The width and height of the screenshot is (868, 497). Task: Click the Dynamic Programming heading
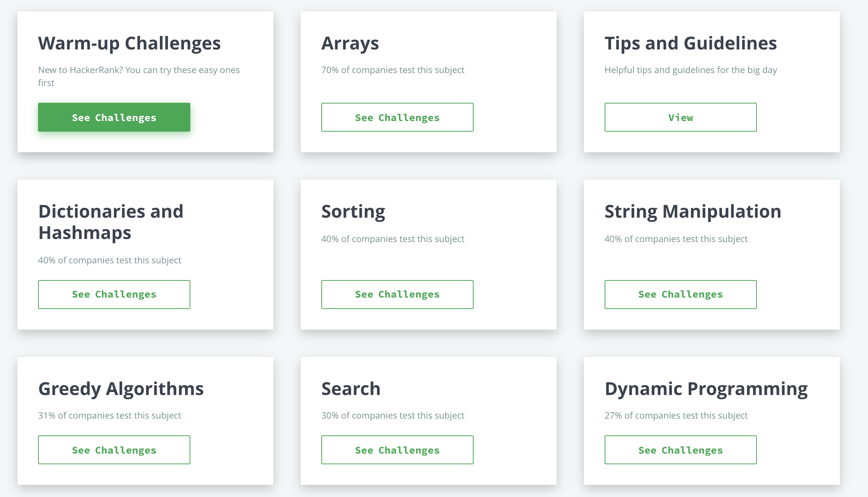pyautogui.click(x=706, y=389)
